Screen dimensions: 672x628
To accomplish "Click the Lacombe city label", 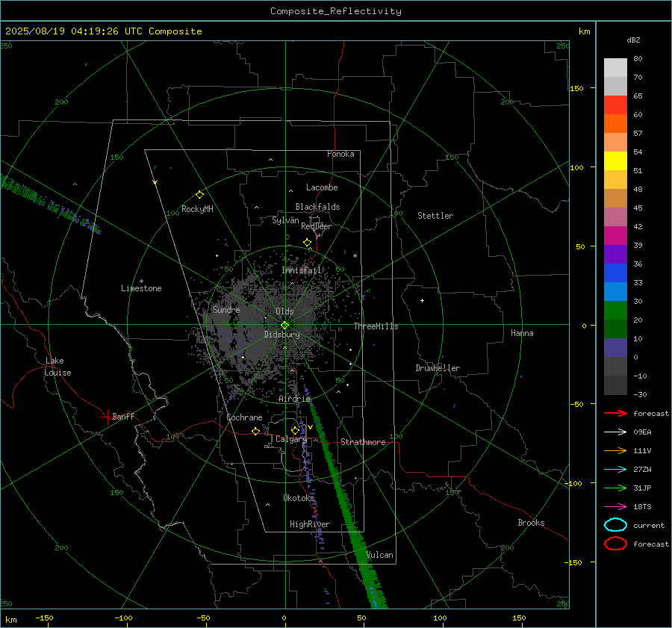I will pos(322,187).
